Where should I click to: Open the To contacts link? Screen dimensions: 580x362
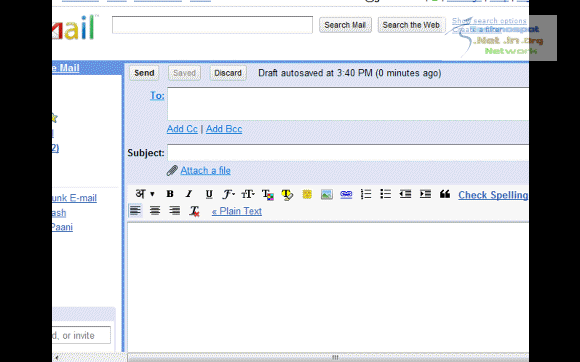pos(157,96)
